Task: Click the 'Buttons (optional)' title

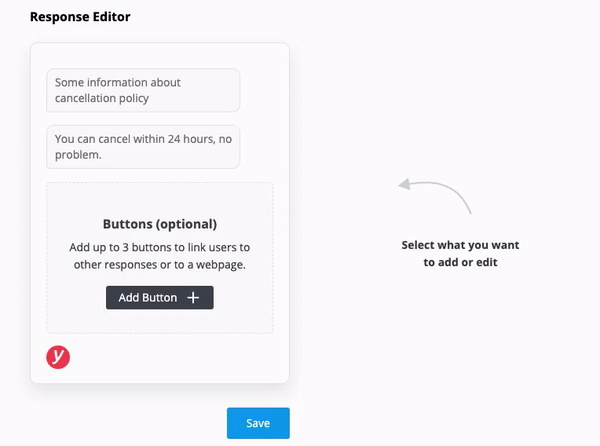Action: (160, 224)
